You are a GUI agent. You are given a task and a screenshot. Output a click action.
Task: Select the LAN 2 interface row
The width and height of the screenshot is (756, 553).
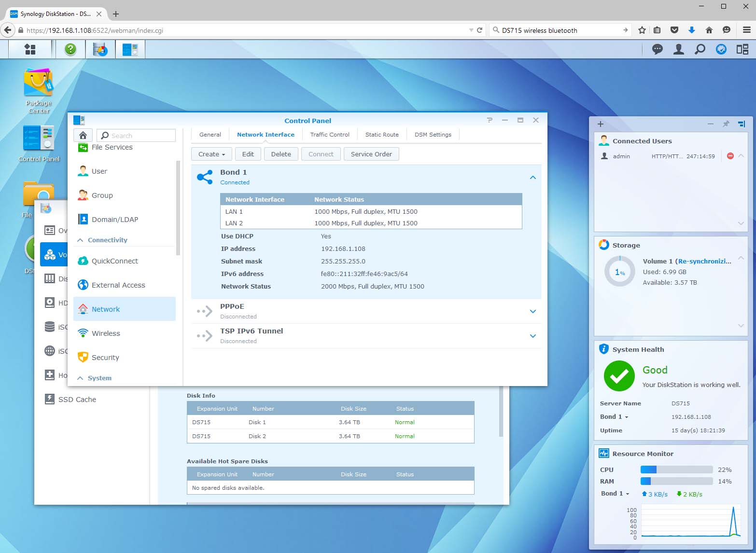click(371, 223)
